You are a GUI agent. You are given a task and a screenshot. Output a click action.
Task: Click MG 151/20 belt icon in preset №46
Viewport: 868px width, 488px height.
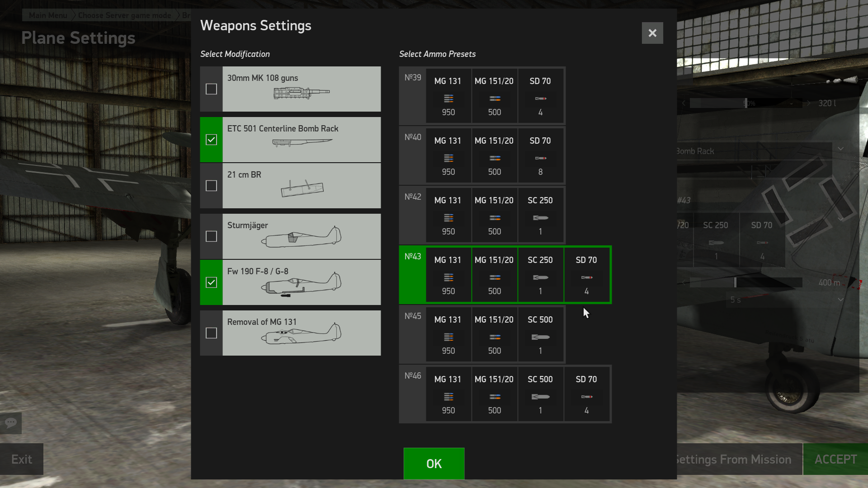coord(495,397)
